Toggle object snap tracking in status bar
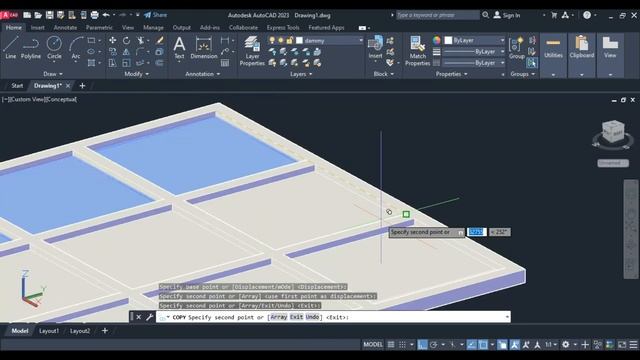The width and height of the screenshot is (640, 360). (x=471, y=344)
